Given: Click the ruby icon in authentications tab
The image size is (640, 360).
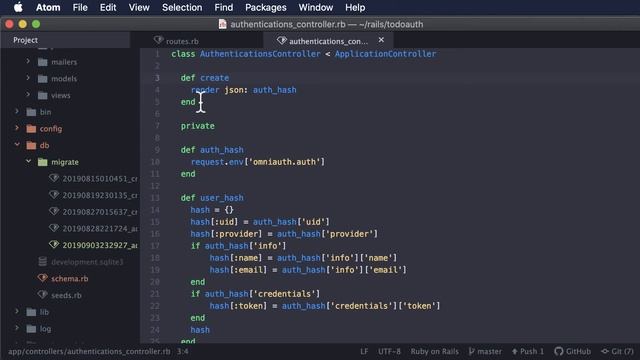Looking at the screenshot, I should [282, 40].
